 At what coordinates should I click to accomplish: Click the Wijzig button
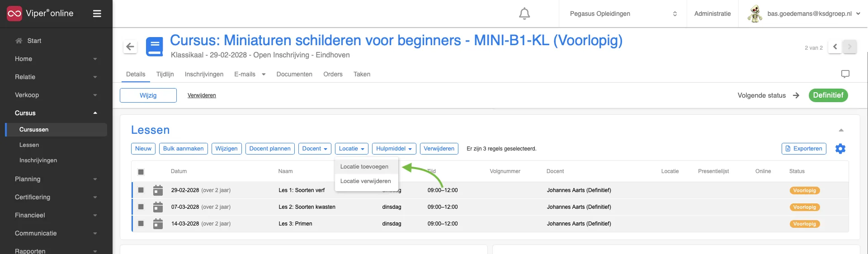[148, 95]
